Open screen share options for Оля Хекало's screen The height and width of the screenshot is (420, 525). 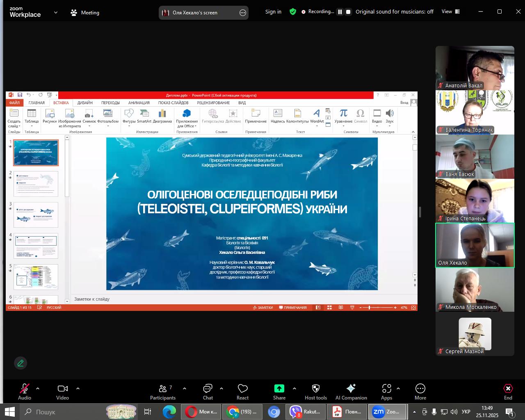coord(243,13)
